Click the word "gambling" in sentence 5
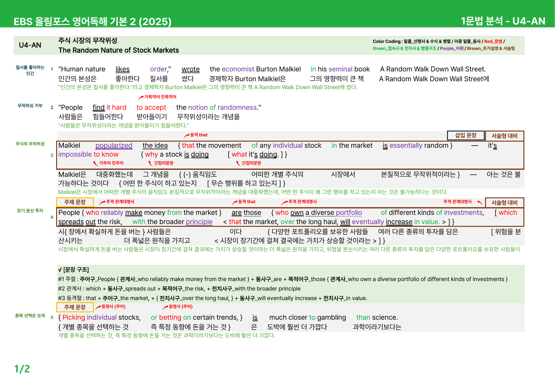555x392 pixels. [332, 318]
